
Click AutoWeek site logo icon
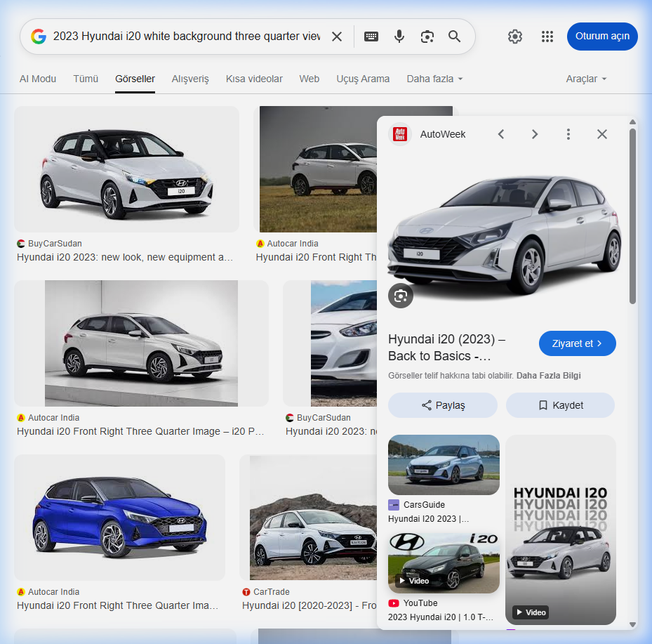400,134
